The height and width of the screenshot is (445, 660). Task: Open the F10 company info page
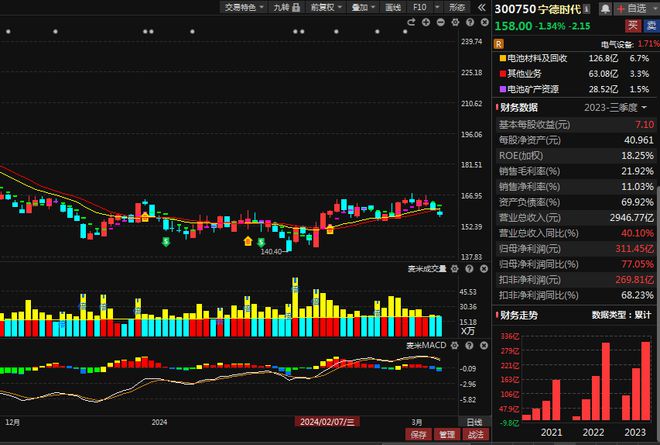coord(420,7)
